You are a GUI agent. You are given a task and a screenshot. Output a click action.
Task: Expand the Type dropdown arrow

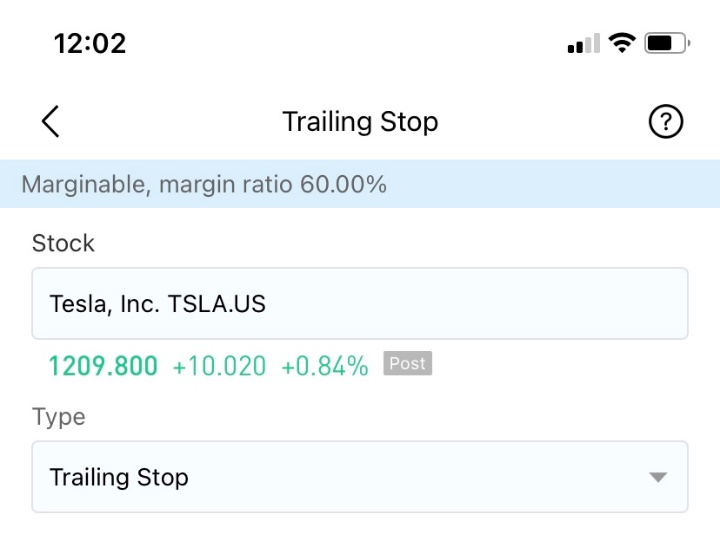click(x=658, y=477)
